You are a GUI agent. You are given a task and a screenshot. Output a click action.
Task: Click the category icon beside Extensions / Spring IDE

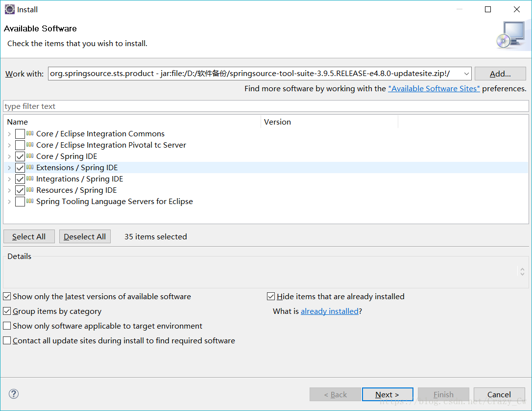[30, 167]
